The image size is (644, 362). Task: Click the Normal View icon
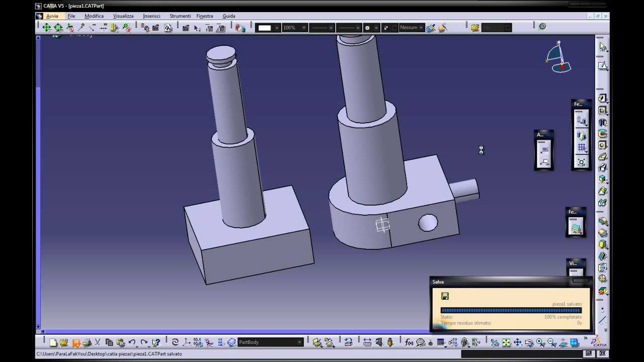pos(563,342)
